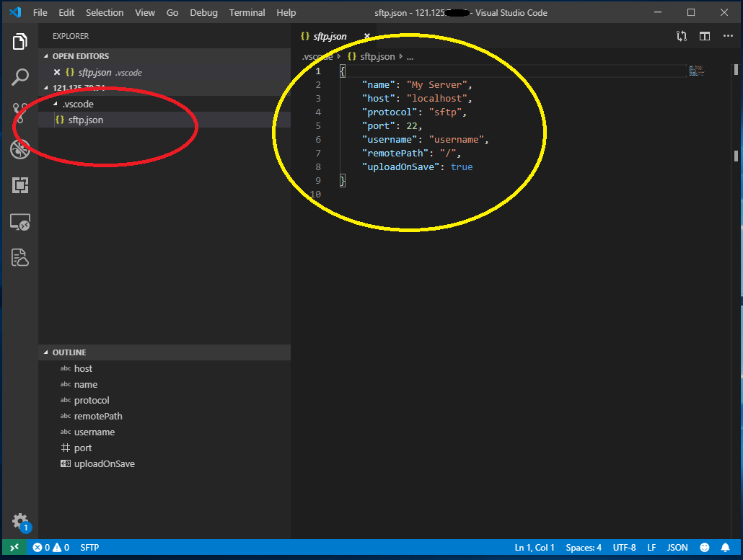Click the true value of uploadOnSave
The height and width of the screenshot is (560, 743).
[462, 166]
